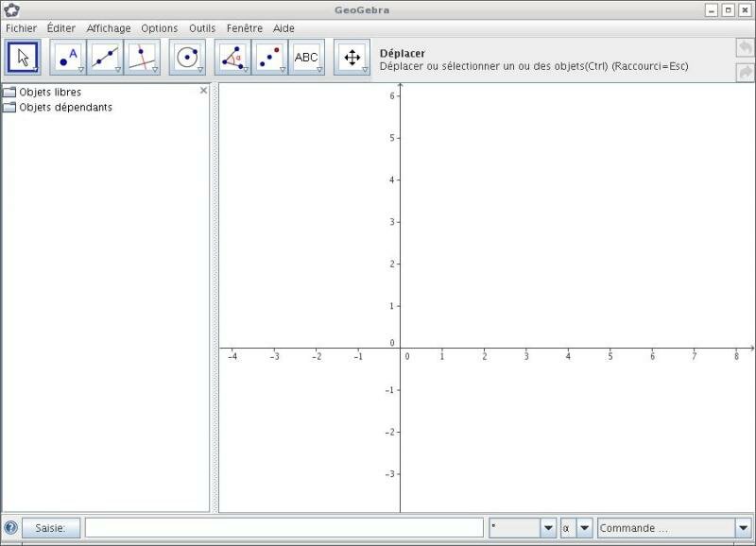Open the Line tool's small dropdown triangle
756x546 pixels.
pos(118,70)
